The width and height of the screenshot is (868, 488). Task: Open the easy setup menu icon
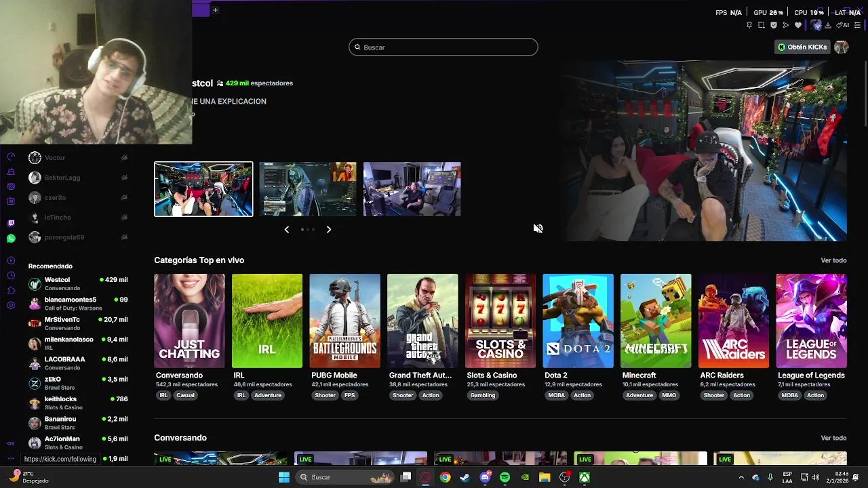[x=858, y=25]
